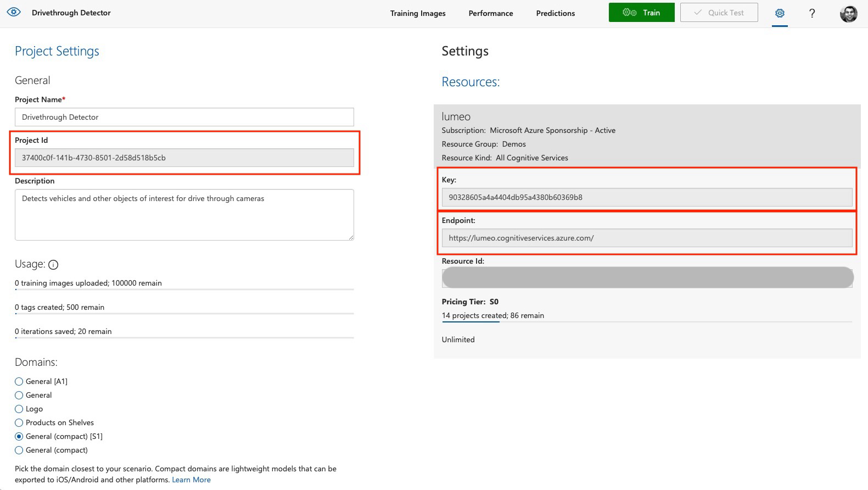Click the training images usage bar

tap(184, 289)
